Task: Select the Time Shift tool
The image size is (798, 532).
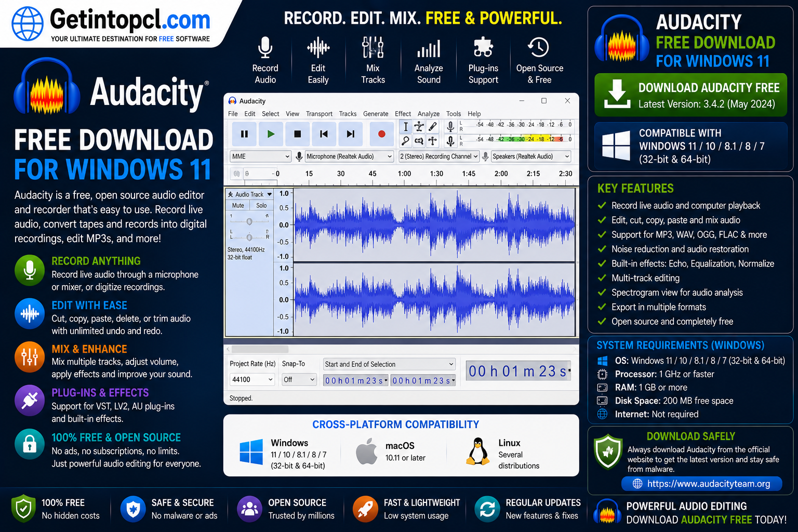Action: (x=419, y=140)
